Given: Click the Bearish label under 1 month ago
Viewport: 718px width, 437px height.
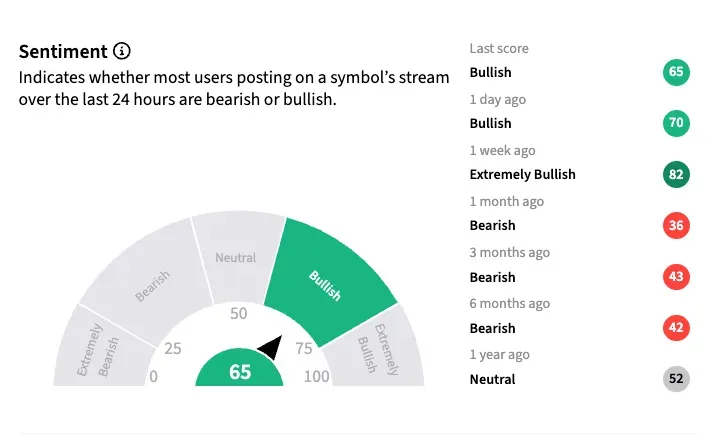Looking at the screenshot, I should (492, 226).
